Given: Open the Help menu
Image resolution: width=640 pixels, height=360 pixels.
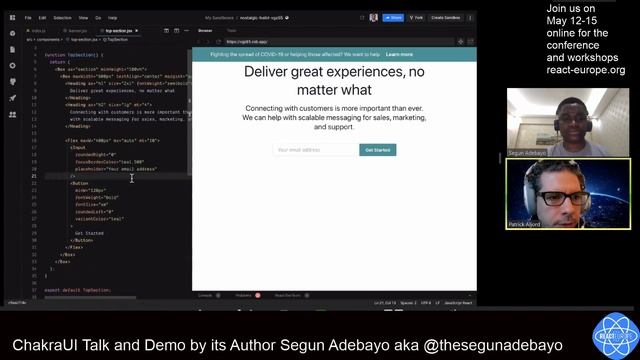Looking at the screenshot, I should point(113,18).
